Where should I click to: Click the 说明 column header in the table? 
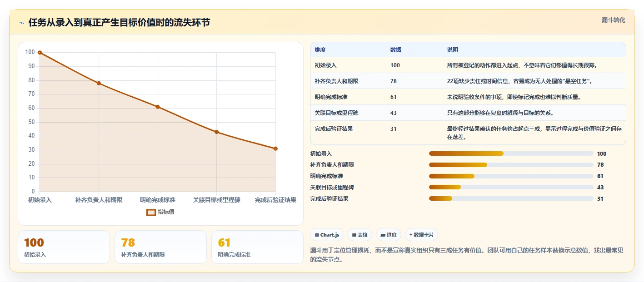452,50
